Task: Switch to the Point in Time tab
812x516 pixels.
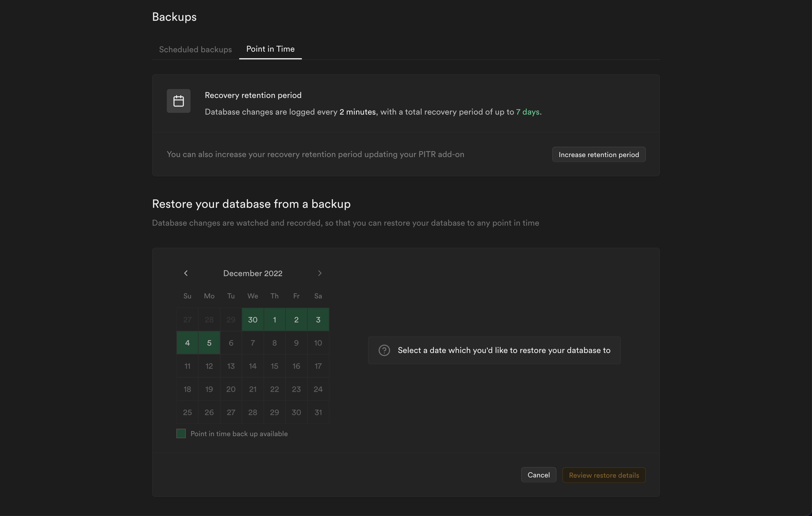Action: click(270, 49)
